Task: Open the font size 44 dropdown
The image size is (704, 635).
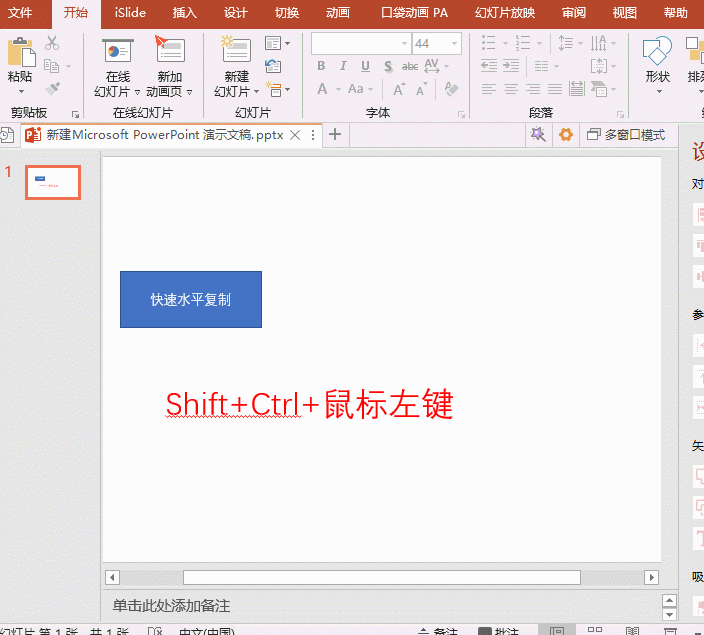Action: (x=455, y=44)
